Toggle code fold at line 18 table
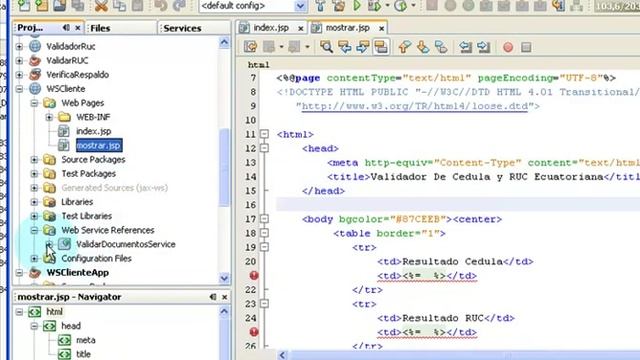The width and height of the screenshot is (640, 360). coord(264,233)
